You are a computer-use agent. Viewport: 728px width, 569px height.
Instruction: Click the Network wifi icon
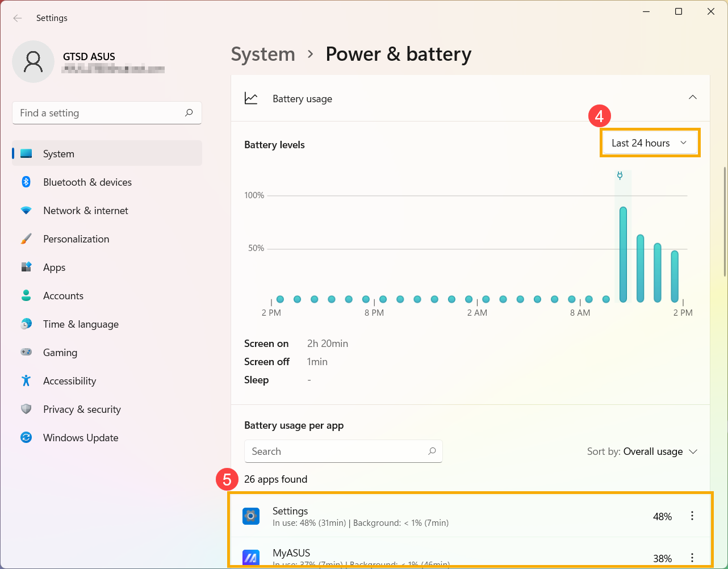[26, 210]
